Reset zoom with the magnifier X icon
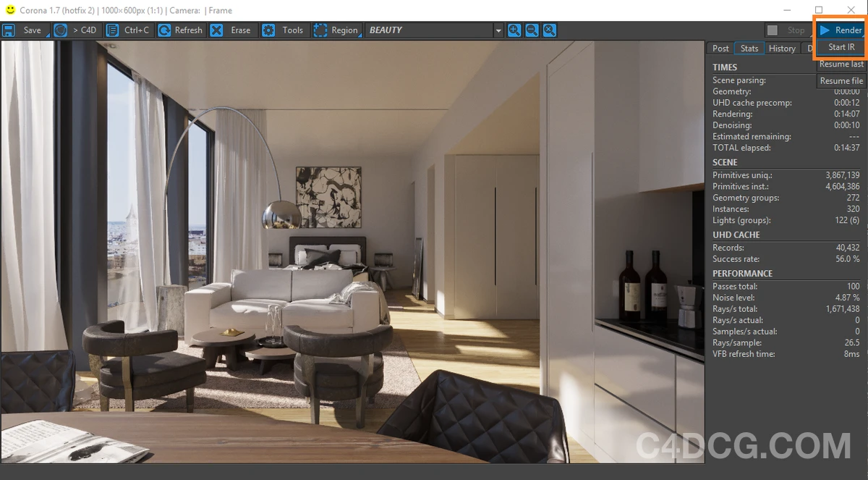868x480 pixels. [550, 30]
